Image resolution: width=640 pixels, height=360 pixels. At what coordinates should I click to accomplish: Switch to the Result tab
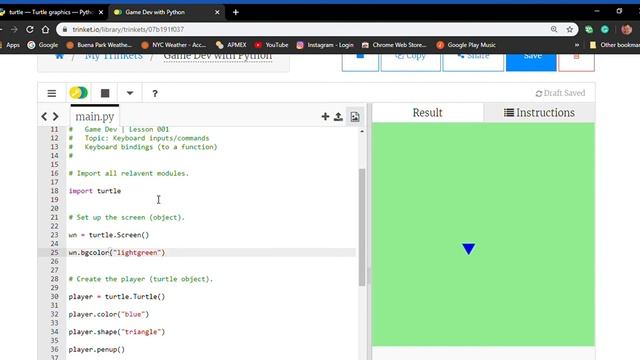427,113
